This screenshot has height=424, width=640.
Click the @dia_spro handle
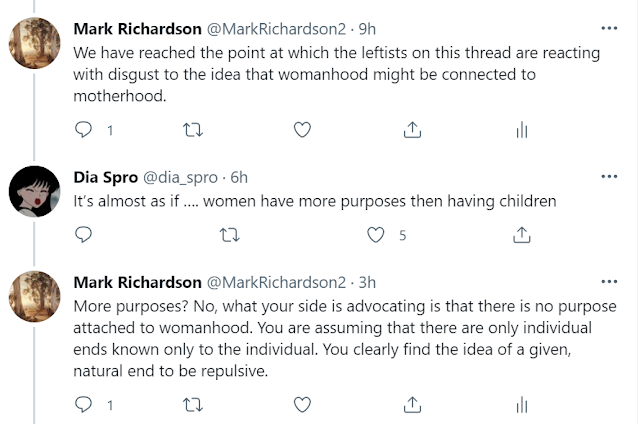click(x=185, y=178)
